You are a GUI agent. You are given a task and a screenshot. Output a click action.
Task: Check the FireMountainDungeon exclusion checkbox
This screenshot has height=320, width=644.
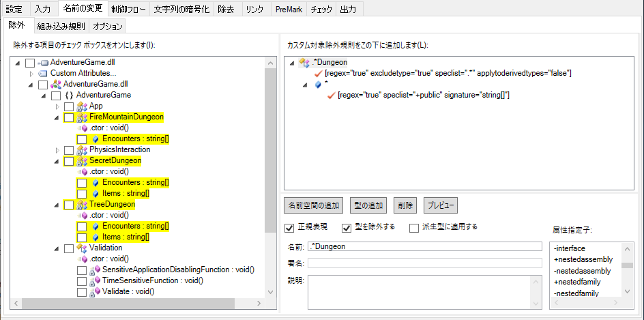coord(69,117)
